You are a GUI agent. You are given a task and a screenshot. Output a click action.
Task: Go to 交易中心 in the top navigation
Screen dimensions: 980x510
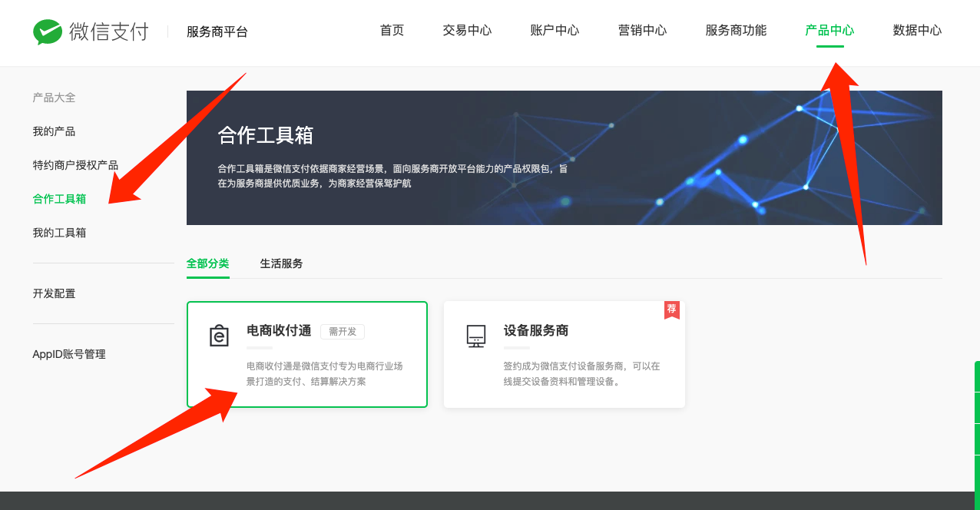pyautogui.click(x=467, y=31)
